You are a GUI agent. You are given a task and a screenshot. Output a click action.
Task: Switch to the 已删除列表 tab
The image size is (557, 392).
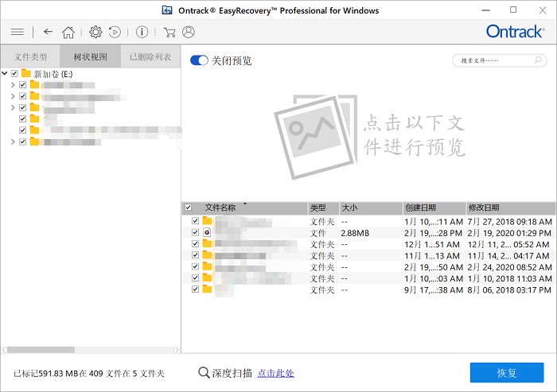click(150, 56)
